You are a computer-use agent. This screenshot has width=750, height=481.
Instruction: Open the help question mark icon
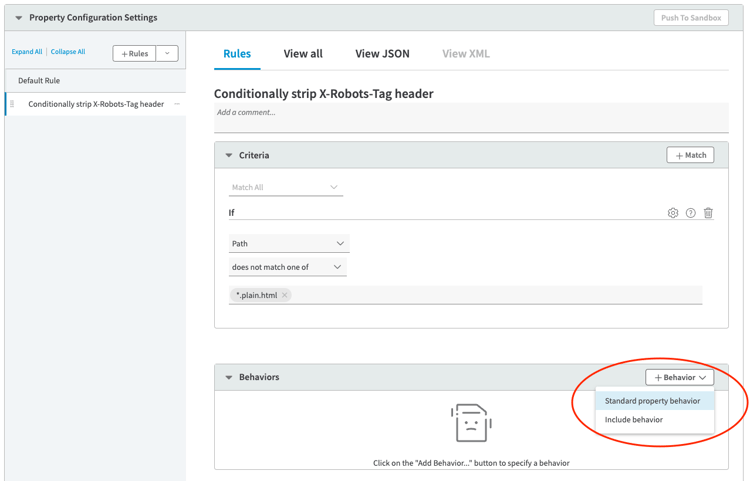pyautogui.click(x=690, y=213)
